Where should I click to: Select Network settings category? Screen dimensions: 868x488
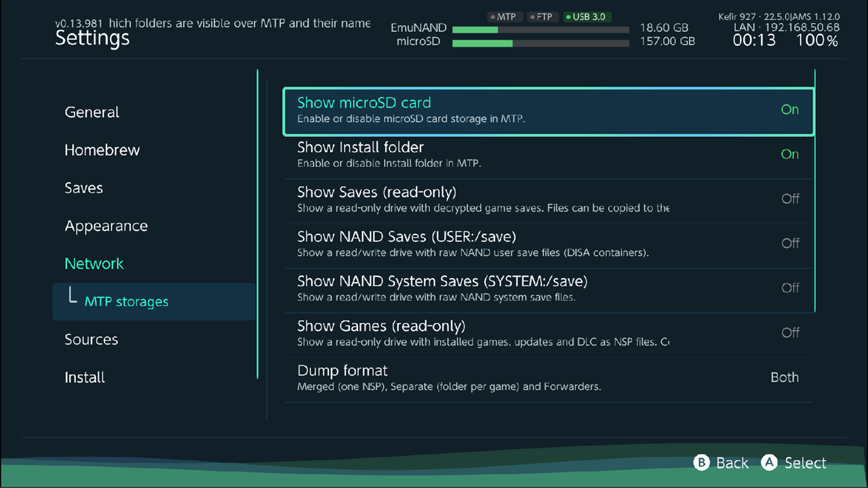94,264
